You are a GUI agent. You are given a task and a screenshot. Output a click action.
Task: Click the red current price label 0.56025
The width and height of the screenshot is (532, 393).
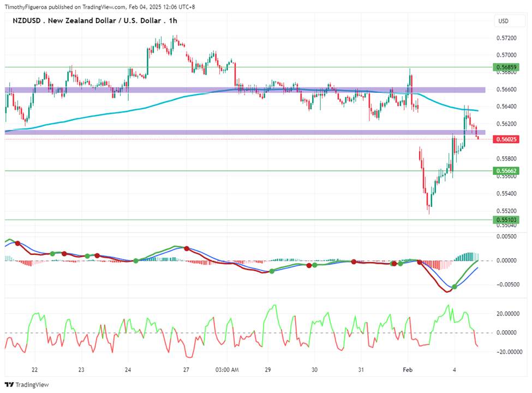pos(506,139)
